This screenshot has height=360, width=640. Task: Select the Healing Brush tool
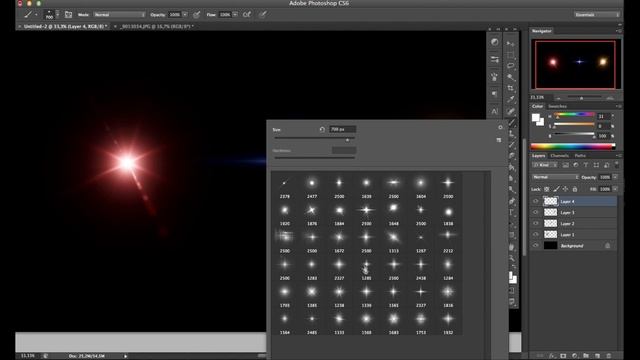tap(511, 111)
